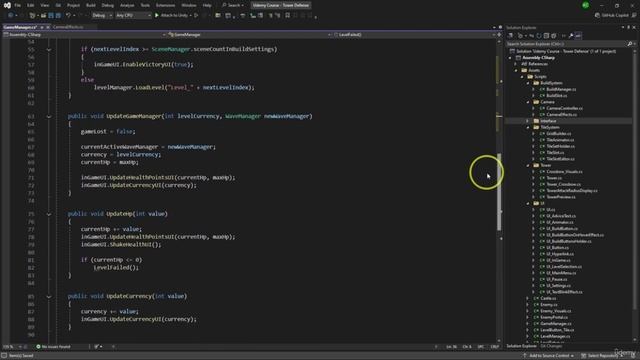Select UI_MainMenu.cs file
640x360 pixels.
pos(561,273)
